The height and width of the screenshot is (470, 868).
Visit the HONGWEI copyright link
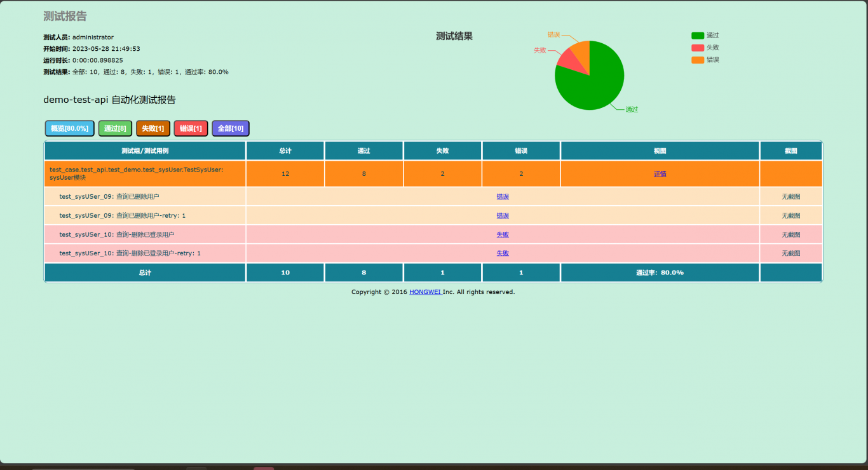(425, 292)
